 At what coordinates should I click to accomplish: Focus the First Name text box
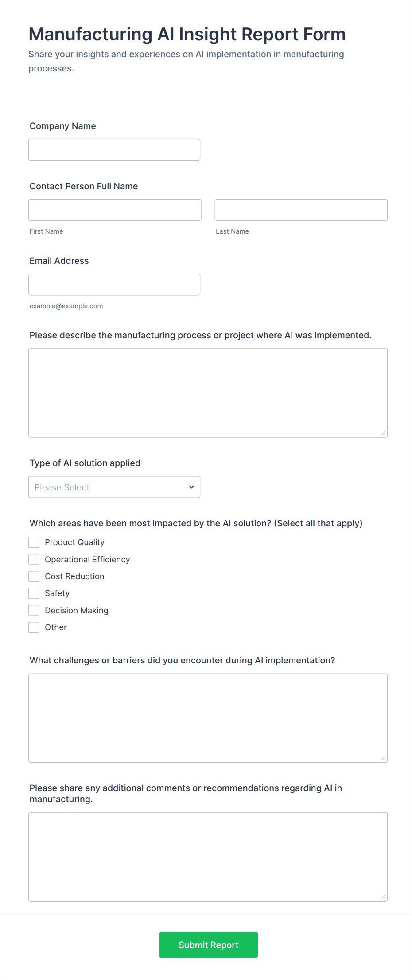[114, 210]
